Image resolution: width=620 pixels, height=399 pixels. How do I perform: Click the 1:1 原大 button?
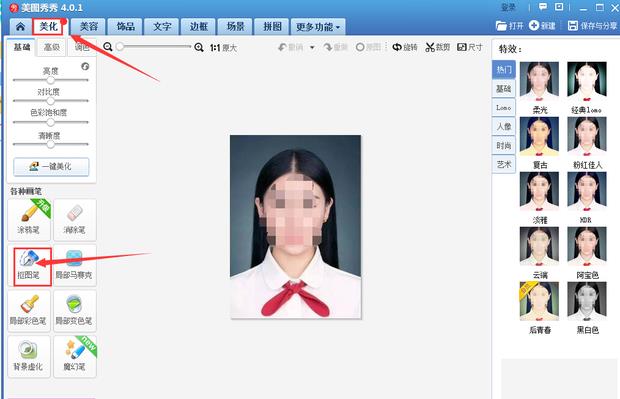223,48
